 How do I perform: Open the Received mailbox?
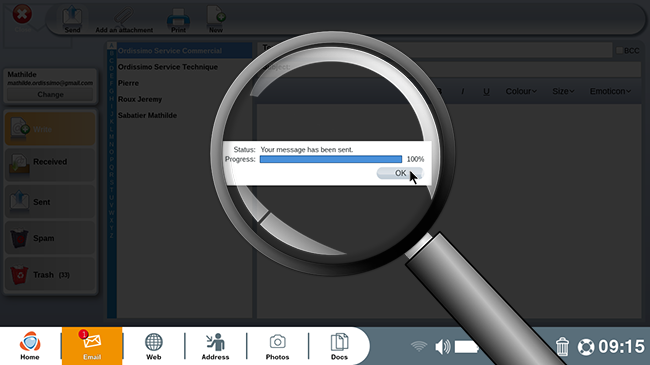[x=50, y=165]
